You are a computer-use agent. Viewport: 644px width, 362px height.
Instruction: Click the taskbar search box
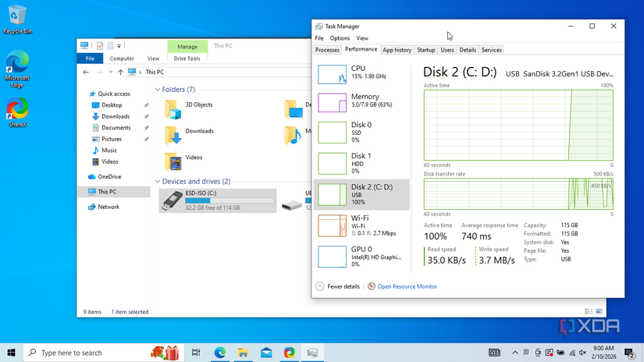point(103,353)
